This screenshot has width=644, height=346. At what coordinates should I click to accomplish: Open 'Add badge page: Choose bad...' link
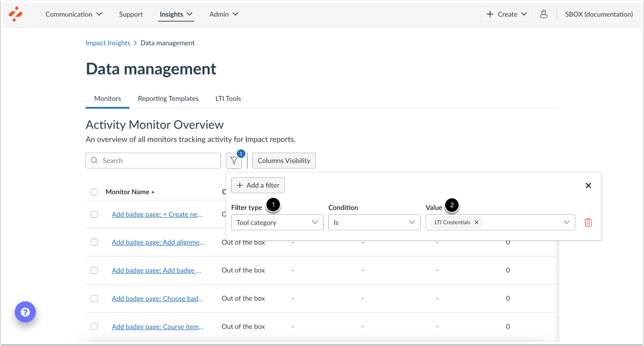click(158, 299)
